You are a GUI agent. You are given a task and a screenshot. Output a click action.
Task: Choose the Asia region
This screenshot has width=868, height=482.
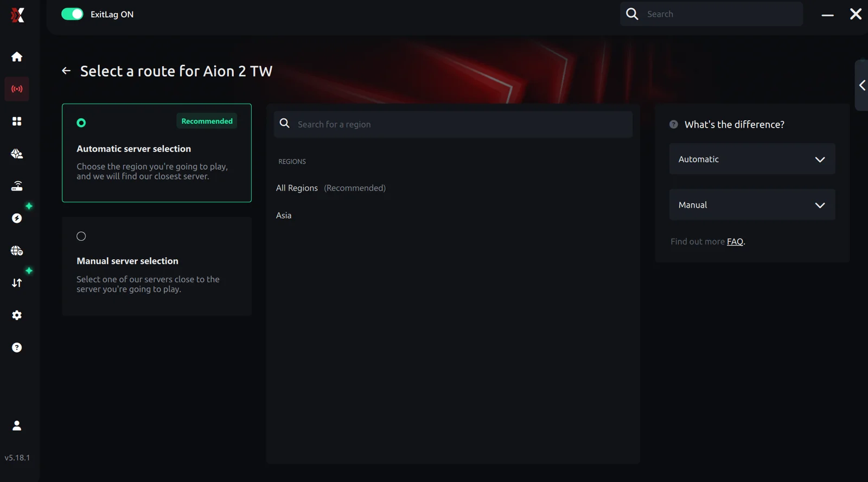click(284, 216)
